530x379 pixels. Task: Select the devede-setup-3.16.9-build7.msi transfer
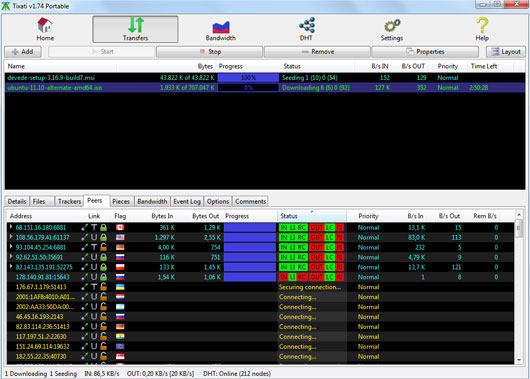coord(265,78)
